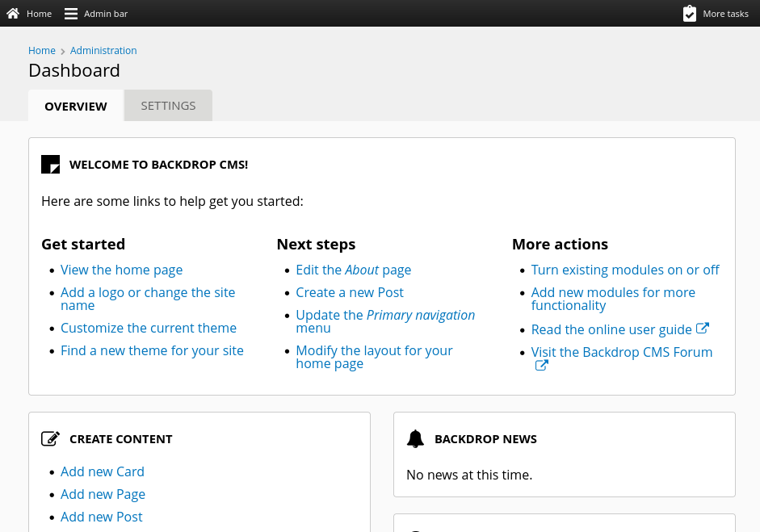This screenshot has width=760, height=532.
Task: Select the Overview tab
Action: 75,106
